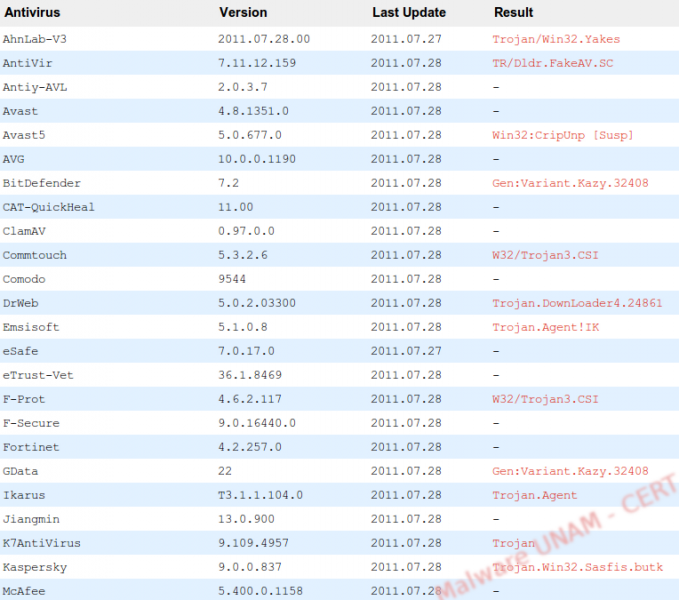Click eSafe's 2011.07.27 last update
Viewport: 679px width, 600px height.
tap(406, 351)
